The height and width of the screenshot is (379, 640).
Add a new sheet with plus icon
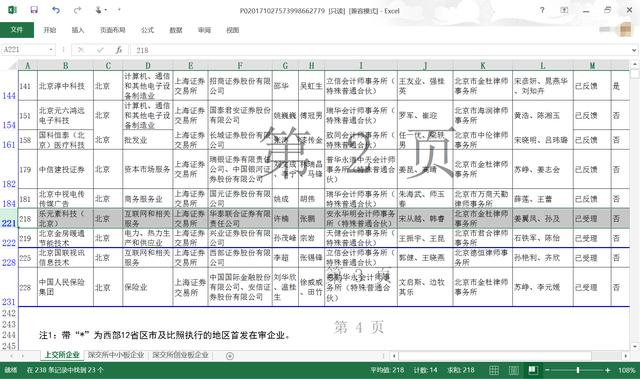click(x=230, y=356)
